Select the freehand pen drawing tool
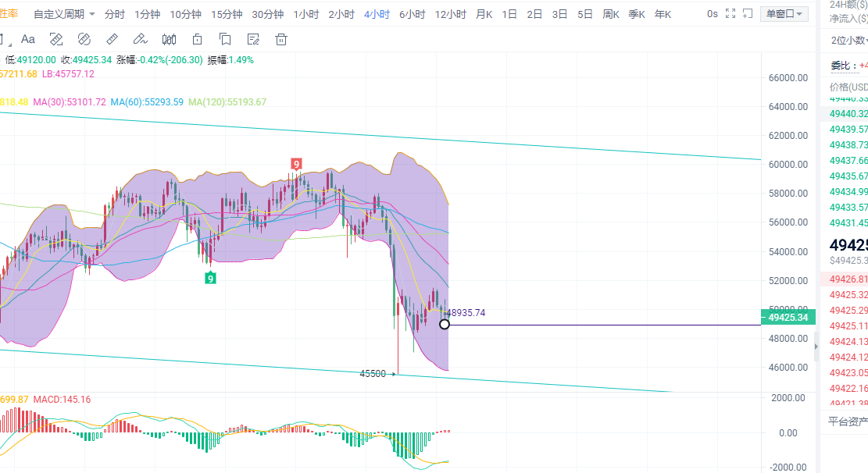Screen dimensions: 868x473 [140, 39]
